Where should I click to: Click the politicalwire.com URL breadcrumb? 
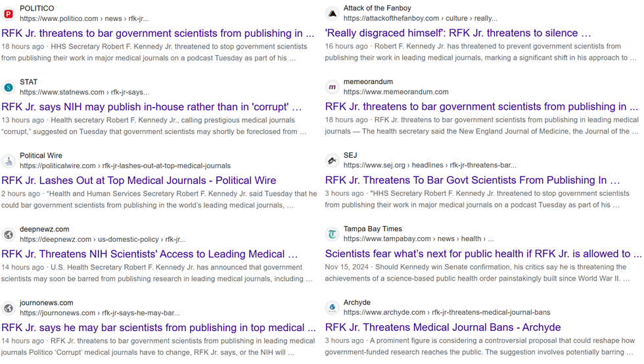[x=126, y=166]
